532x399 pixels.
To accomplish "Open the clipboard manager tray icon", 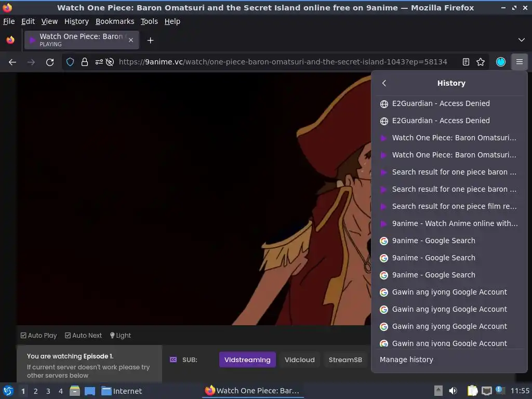I will (x=472, y=391).
